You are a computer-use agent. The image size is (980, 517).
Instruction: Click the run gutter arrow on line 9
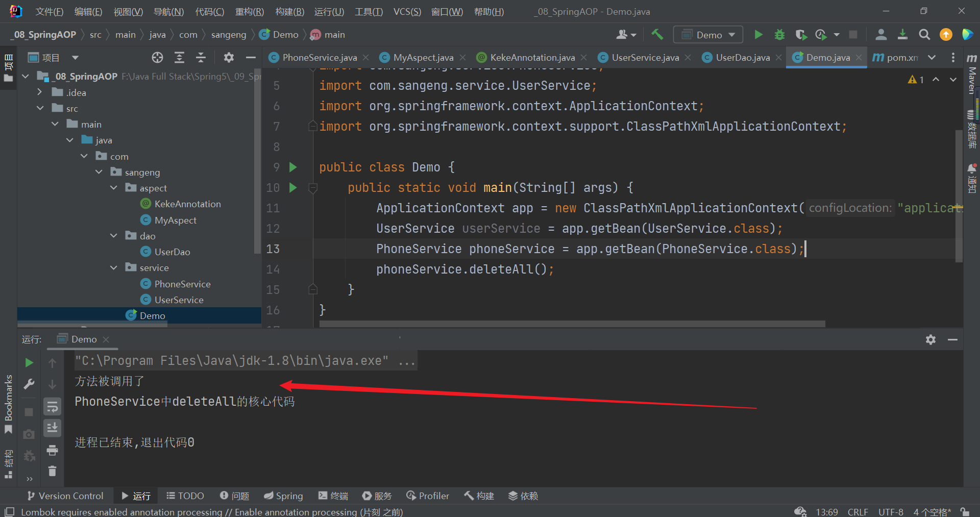tap(293, 167)
